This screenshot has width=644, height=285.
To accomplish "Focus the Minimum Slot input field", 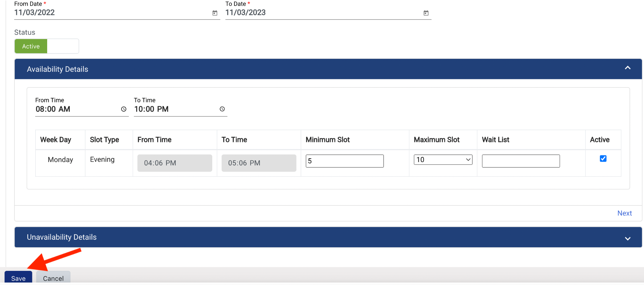I will tap(344, 161).
